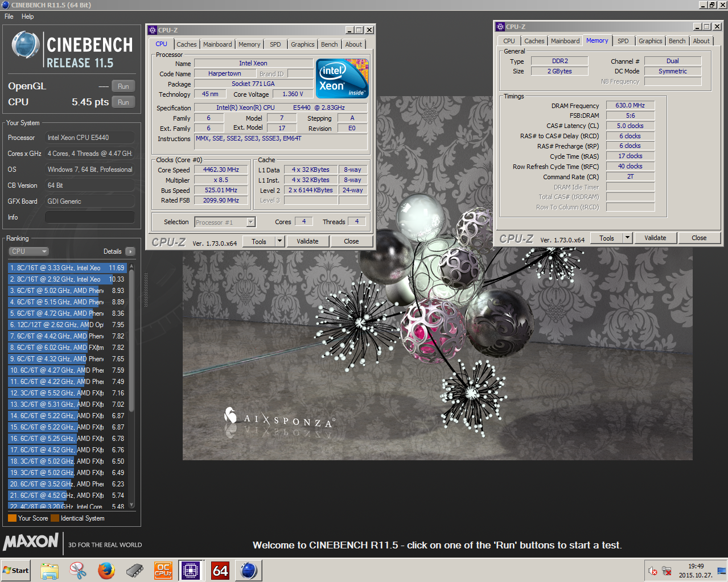Screen dimensions: 728x582
Task: Click the empty Info field
Action: click(90, 217)
